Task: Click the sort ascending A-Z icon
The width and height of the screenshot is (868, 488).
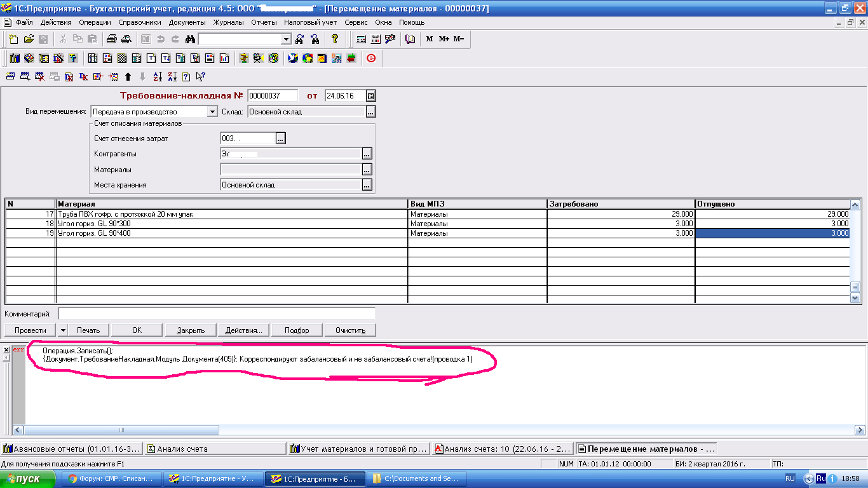Action: pos(158,77)
